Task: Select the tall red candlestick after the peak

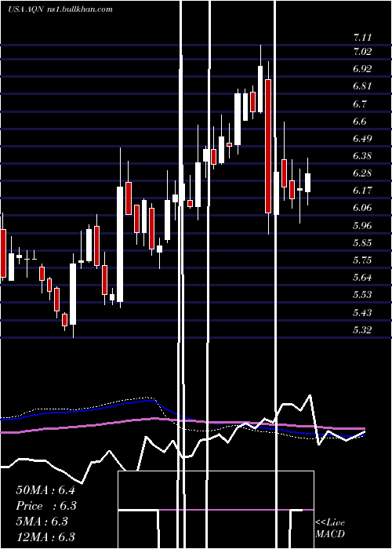Action: (268, 146)
